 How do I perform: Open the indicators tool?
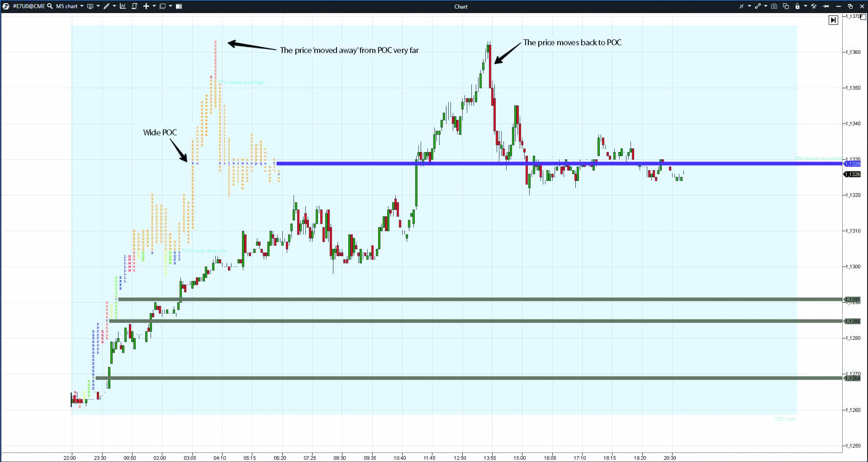(x=123, y=6)
